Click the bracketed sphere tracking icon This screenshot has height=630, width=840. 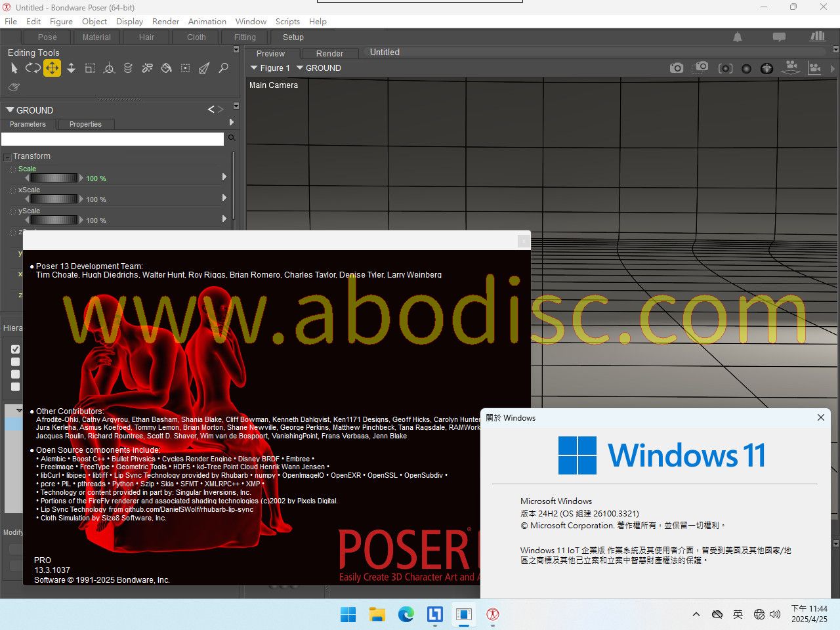coord(725,68)
